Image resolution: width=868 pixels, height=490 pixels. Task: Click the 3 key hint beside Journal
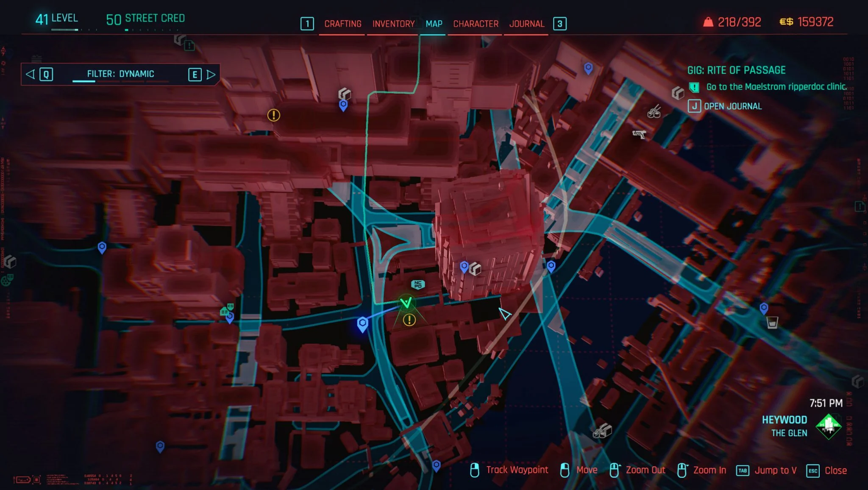[x=560, y=24]
